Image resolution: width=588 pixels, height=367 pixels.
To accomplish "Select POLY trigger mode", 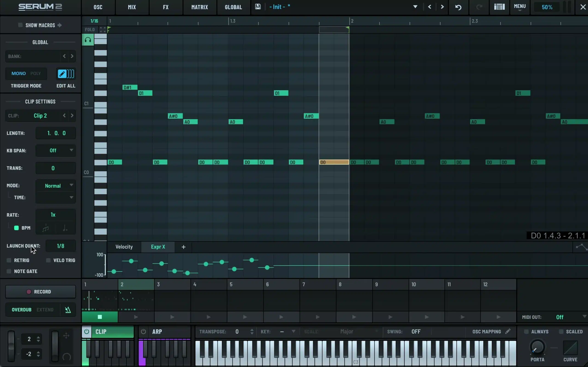I will point(35,73).
